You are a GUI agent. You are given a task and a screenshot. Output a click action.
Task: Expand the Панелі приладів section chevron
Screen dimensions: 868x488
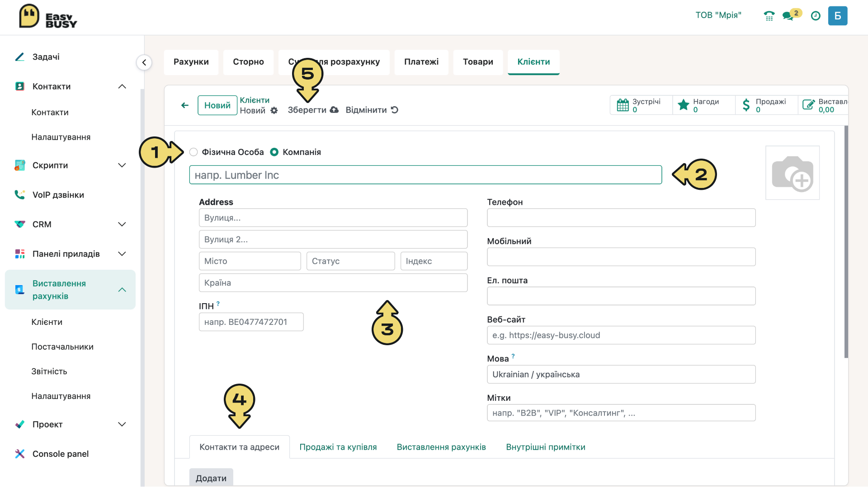click(x=122, y=254)
